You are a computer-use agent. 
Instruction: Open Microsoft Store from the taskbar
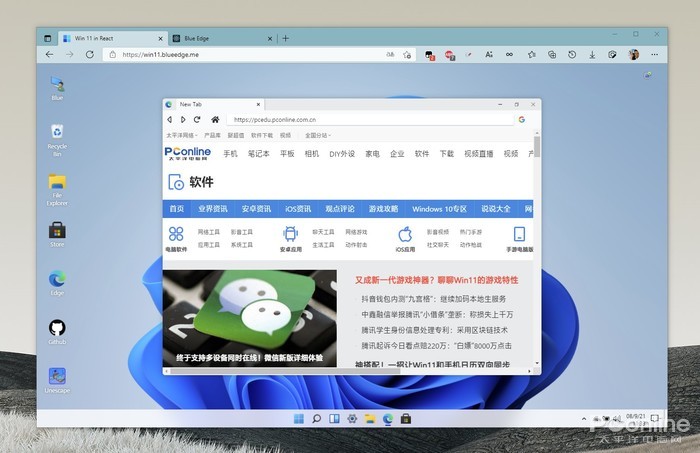pyautogui.click(x=406, y=419)
